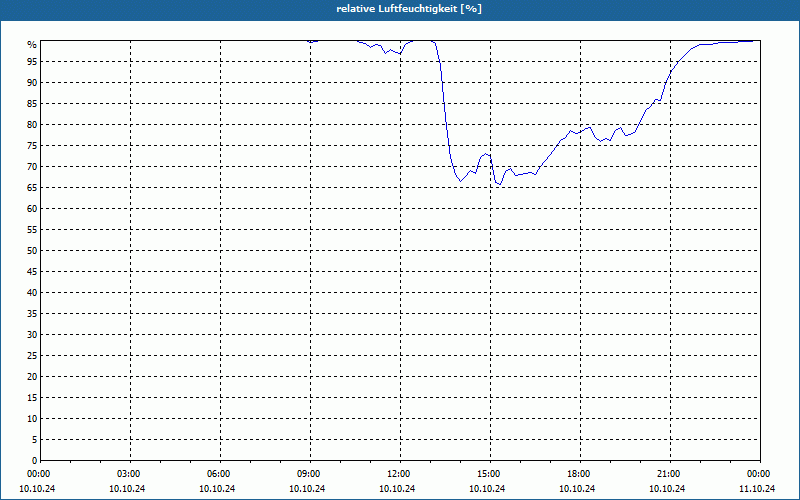Image resolution: width=800 pixels, height=500 pixels.
Task: Select the '10.10.24' date below '06:00'
Action: 217,489
